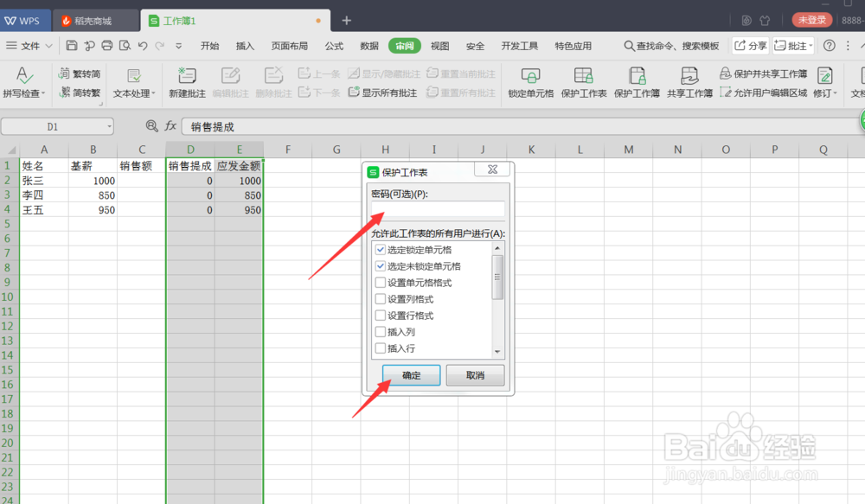
Task: Click the 未登录 login button
Action: pos(812,21)
